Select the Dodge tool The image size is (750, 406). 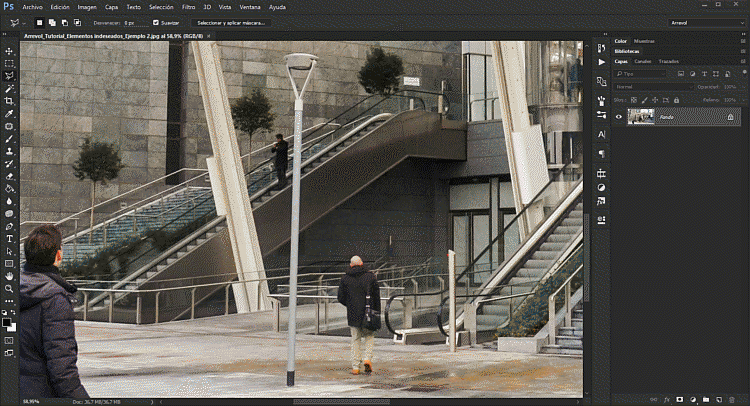pyautogui.click(x=9, y=214)
